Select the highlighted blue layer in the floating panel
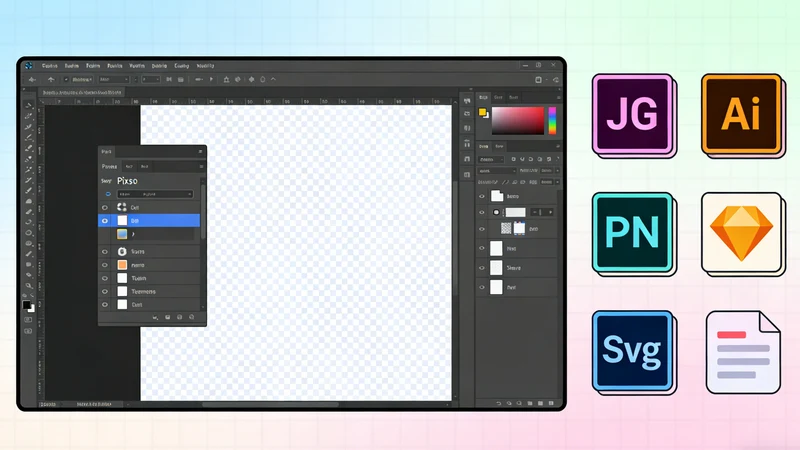 click(149, 220)
